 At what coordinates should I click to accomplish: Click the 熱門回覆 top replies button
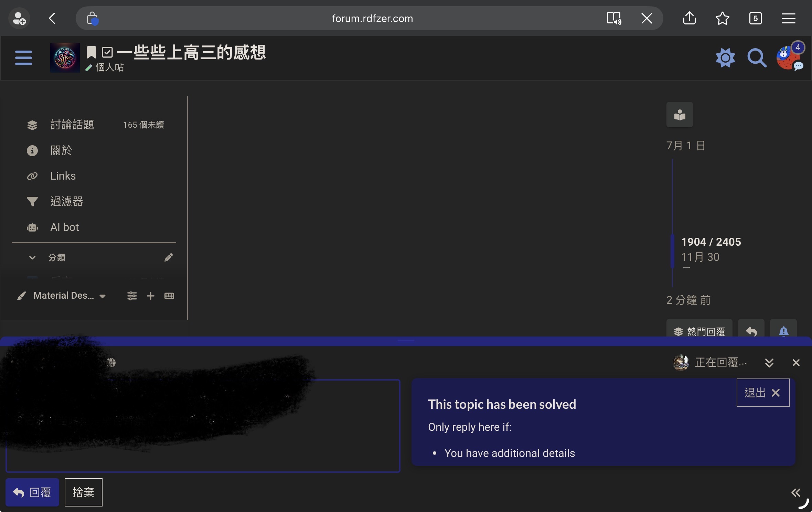tap(699, 331)
